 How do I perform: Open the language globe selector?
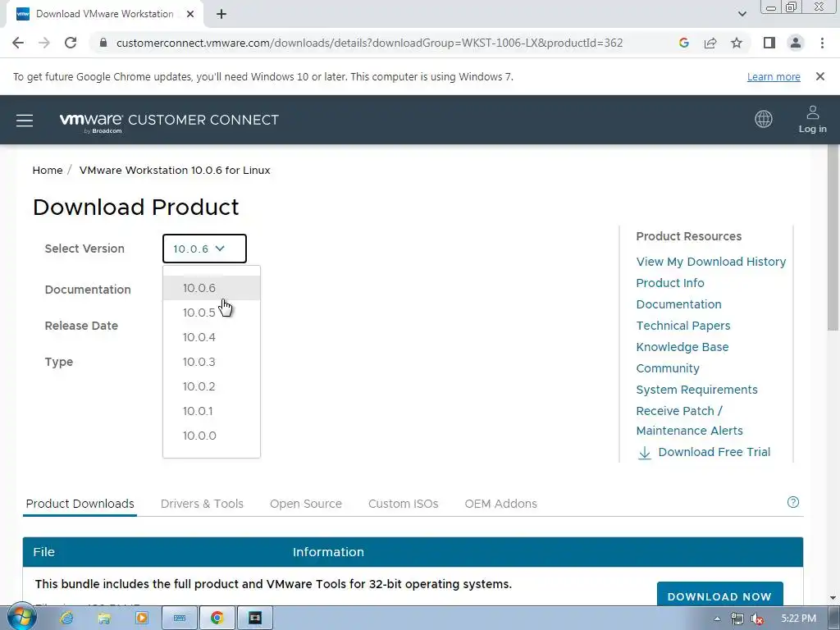pyautogui.click(x=764, y=119)
